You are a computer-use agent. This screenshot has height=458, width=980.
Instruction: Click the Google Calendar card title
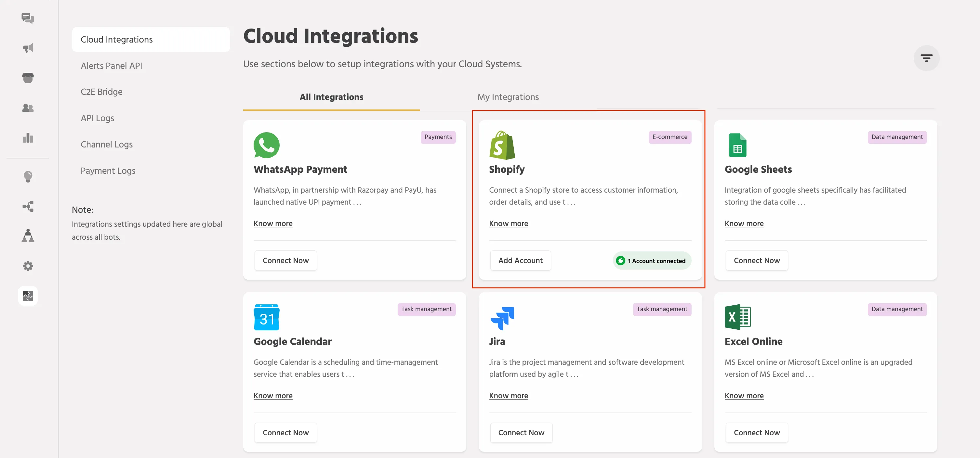point(292,342)
